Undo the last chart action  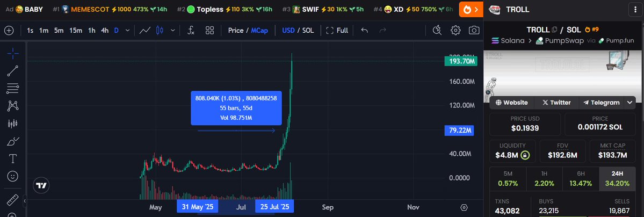[364, 31]
